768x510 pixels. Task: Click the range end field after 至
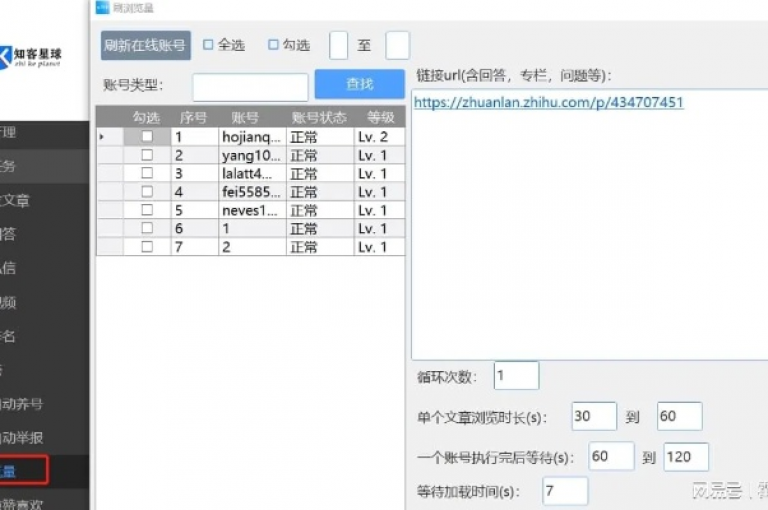(397, 46)
